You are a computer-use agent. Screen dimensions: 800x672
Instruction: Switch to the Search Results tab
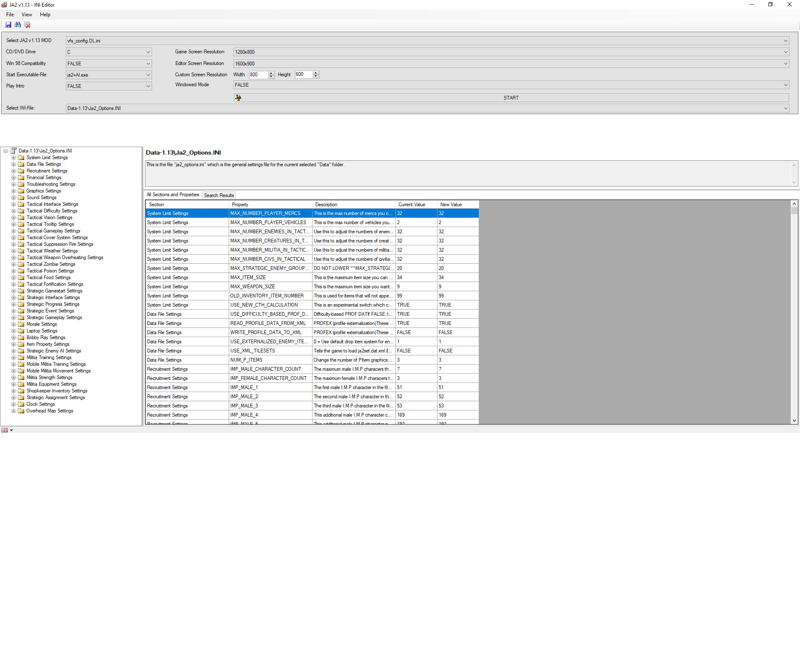(219, 195)
